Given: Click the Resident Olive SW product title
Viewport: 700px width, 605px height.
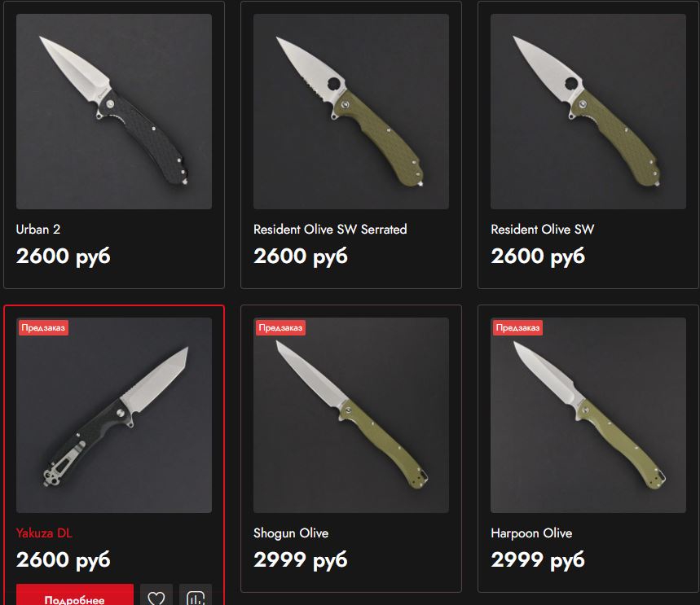Looking at the screenshot, I should coord(543,230).
